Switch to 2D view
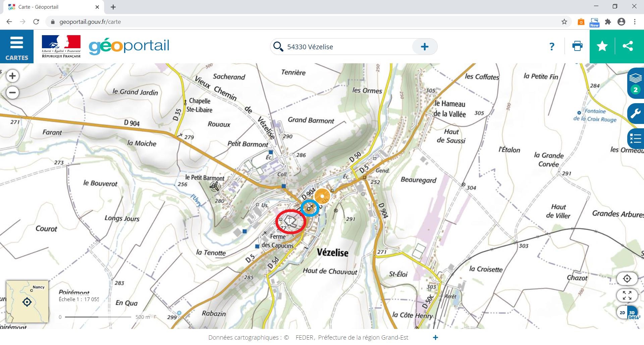This screenshot has width=644, height=345. pyautogui.click(x=622, y=313)
